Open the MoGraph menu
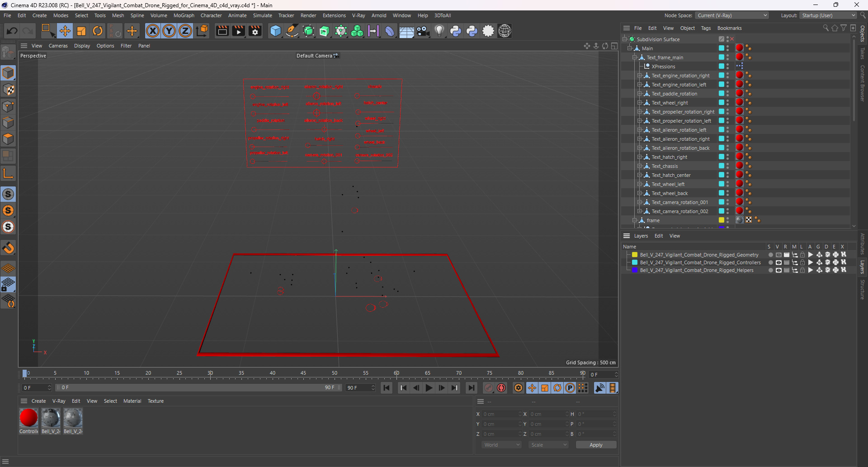The width and height of the screenshot is (868, 467). coord(184,15)
